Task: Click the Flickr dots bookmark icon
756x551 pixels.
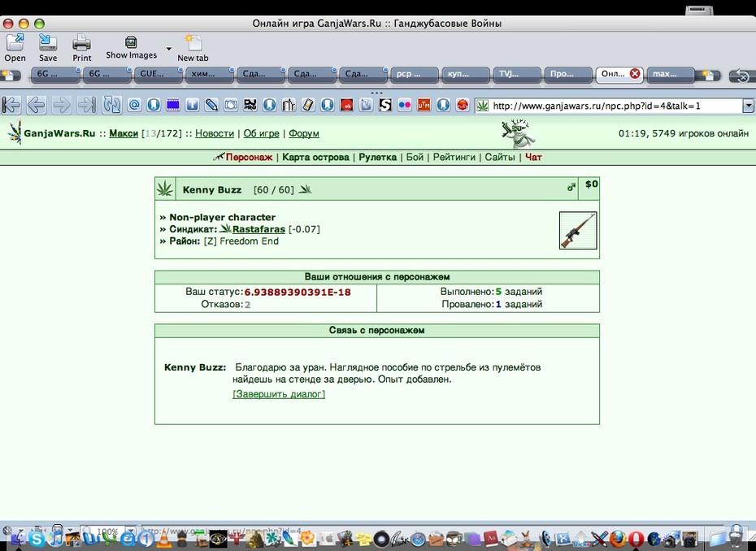Action: [405, 105]
